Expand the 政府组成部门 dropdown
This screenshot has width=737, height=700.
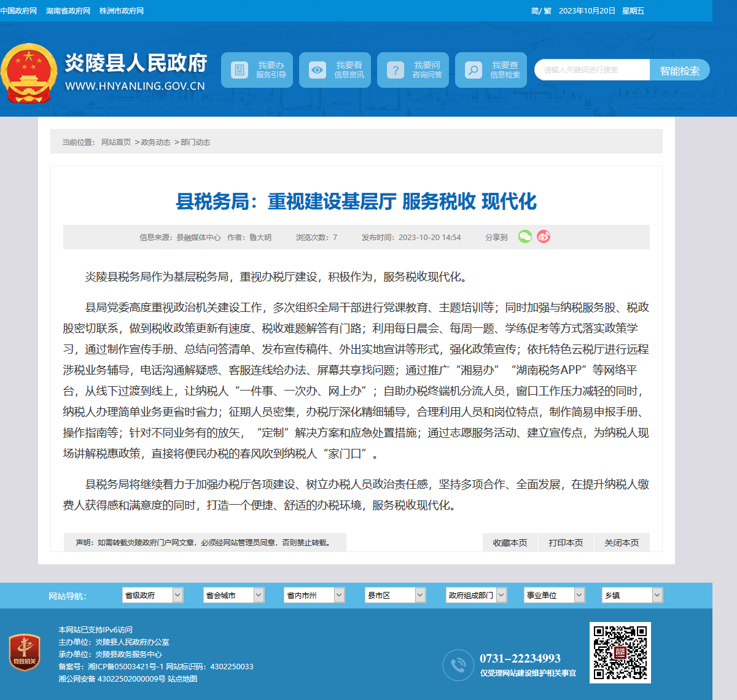[477, 595]
